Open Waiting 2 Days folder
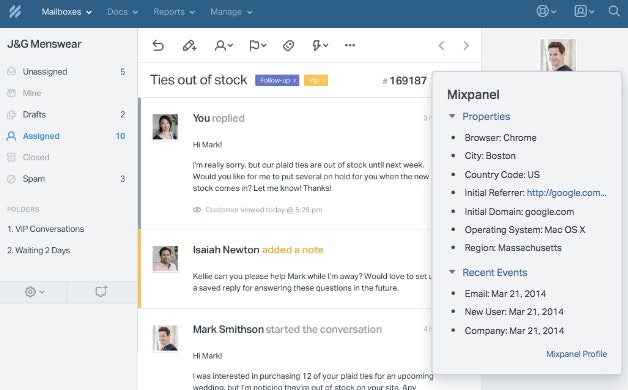Viewport: 628px width, 390px height. (38, 250)
